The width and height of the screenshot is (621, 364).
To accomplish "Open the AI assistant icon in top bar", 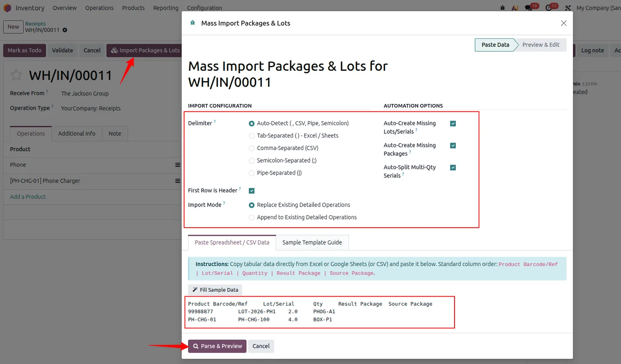I will coord(515,8).
